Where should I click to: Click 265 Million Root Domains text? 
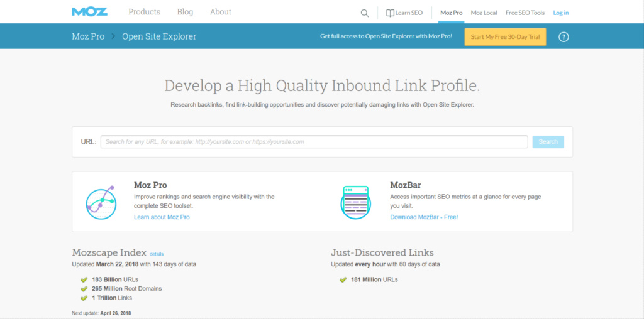point(127,289)
